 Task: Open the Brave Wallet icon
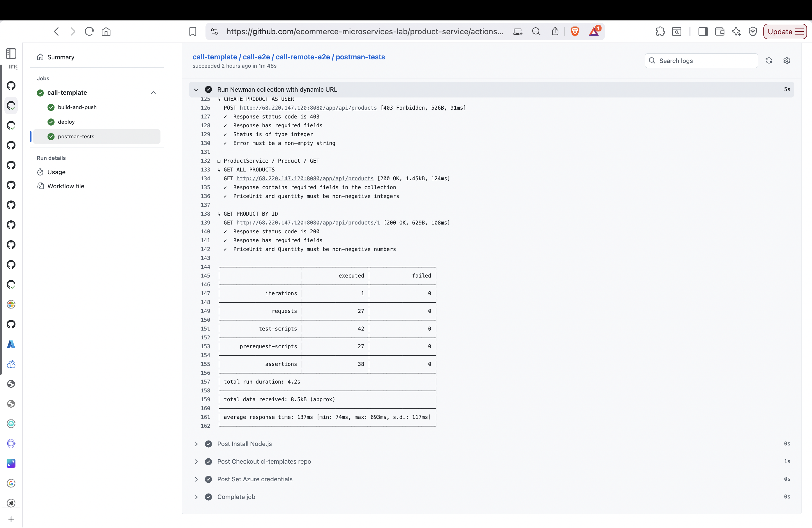click(719, 32)
